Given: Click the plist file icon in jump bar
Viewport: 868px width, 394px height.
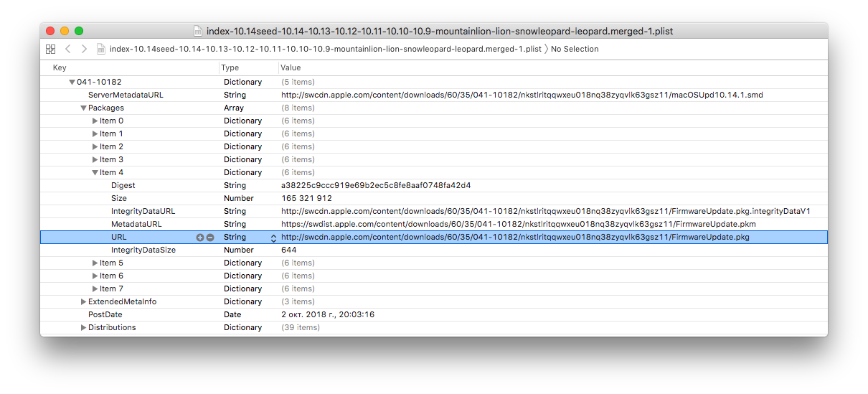Looking at the screenshot, I should click(101, 49).
